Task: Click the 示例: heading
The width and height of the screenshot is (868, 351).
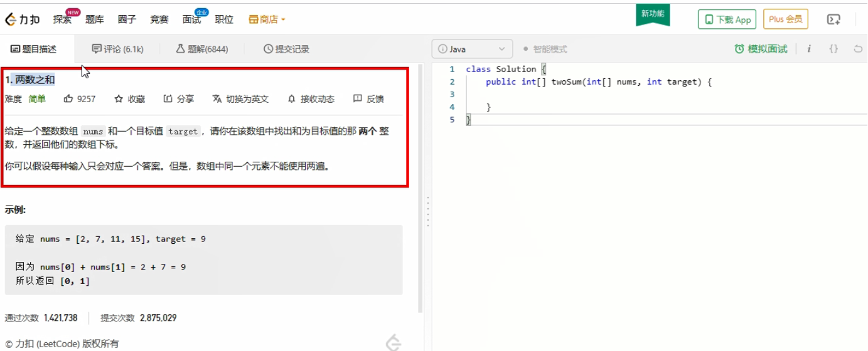Action: pyautogui.click(x=15, y=209)
